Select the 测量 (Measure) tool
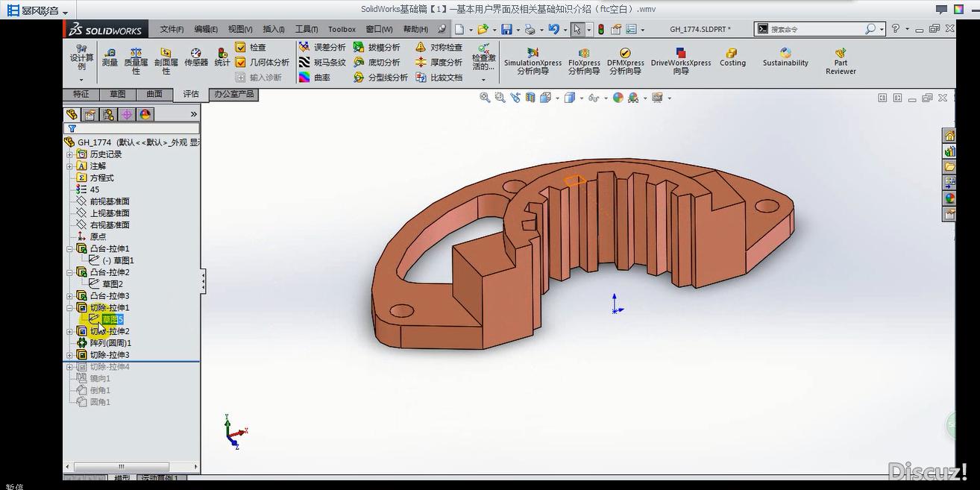Image resolution: width=980 pixels, height=490 pixels. (110, 57)
